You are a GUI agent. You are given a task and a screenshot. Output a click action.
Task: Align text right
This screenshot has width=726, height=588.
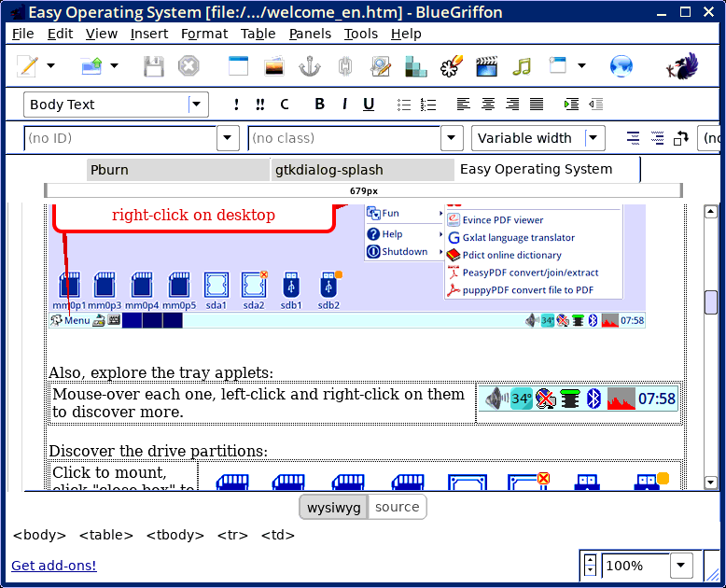pos(512,105)
